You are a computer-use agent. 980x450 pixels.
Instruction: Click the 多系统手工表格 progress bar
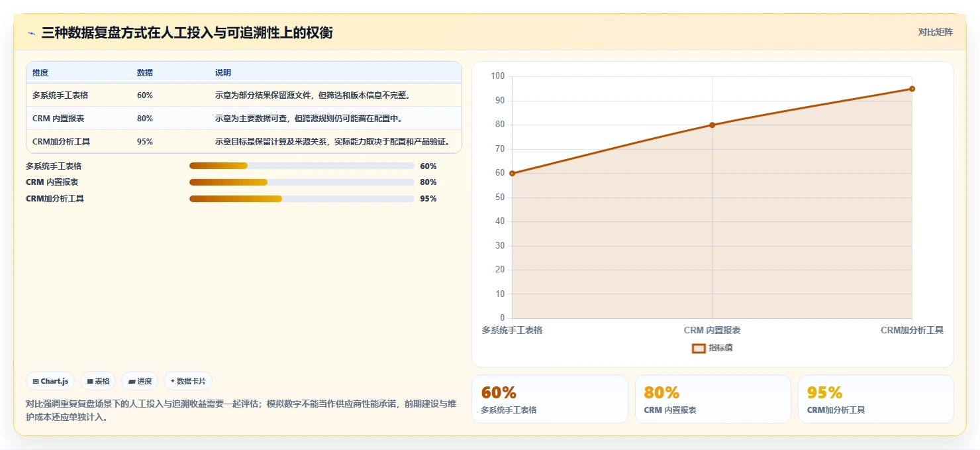(301, 166)
